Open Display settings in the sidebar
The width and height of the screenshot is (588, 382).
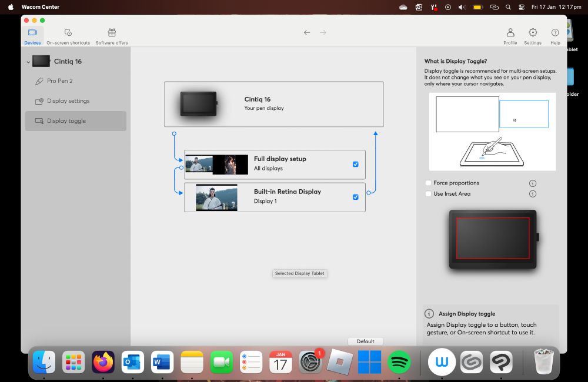click(x=68, y=101)
